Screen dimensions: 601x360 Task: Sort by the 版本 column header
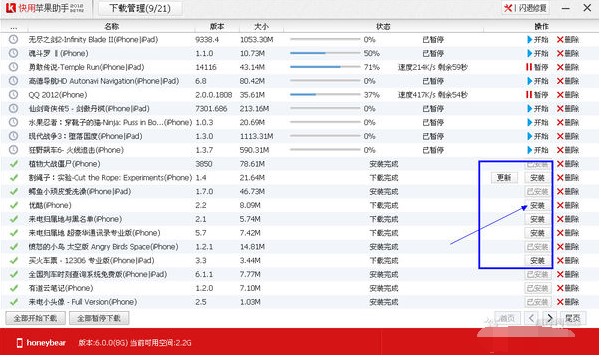(217, 26)
